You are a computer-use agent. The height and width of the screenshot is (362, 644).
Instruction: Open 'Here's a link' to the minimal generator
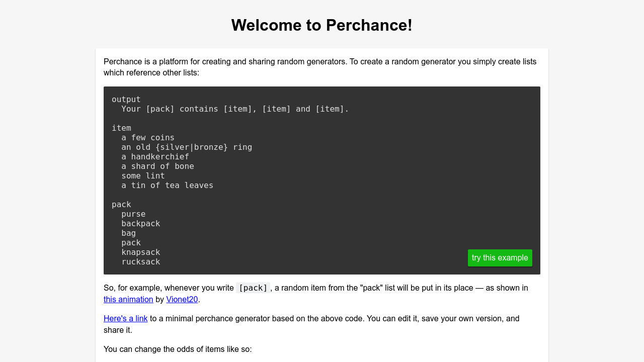(125, 318)
